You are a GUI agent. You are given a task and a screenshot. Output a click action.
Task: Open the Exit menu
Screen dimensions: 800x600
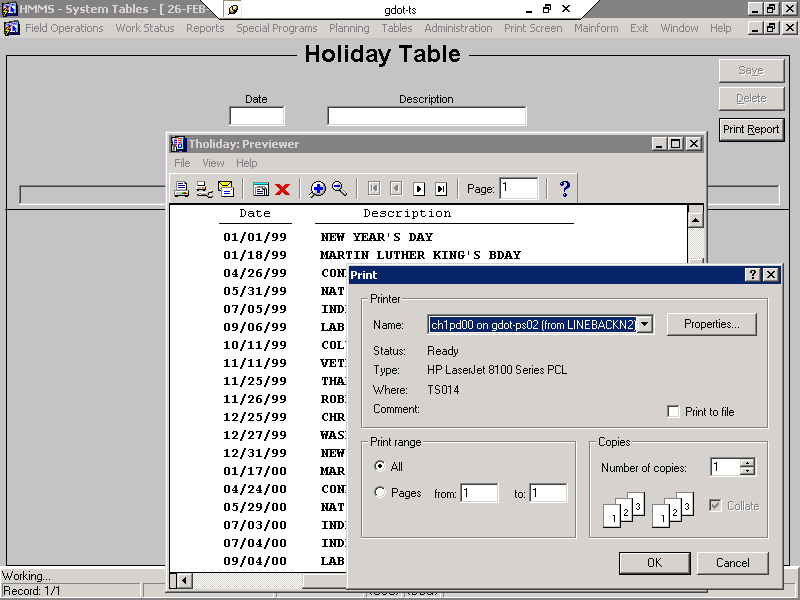(639, 28)
